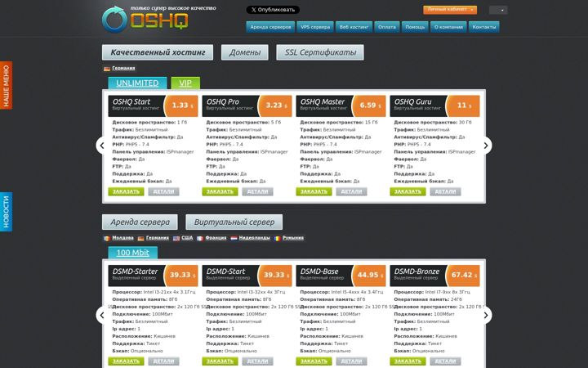
Task: Order the DSMD-Start server
Action: coord(220,361)
